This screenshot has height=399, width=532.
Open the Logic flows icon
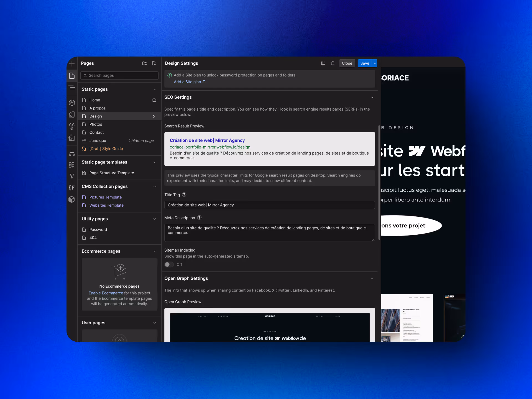pyautogui.click(x=72, y=153)
